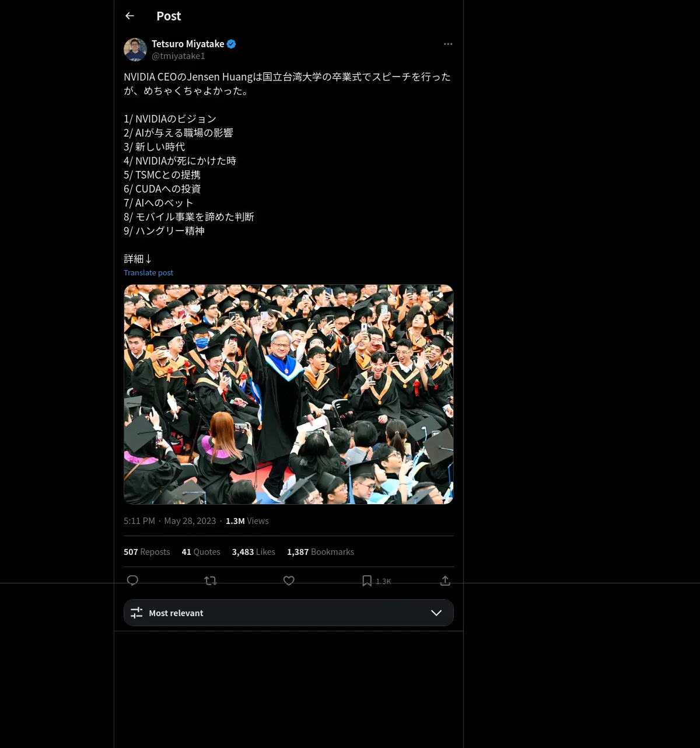View the 507 Reposts list

pyautogui.click(x=147, y=551)
